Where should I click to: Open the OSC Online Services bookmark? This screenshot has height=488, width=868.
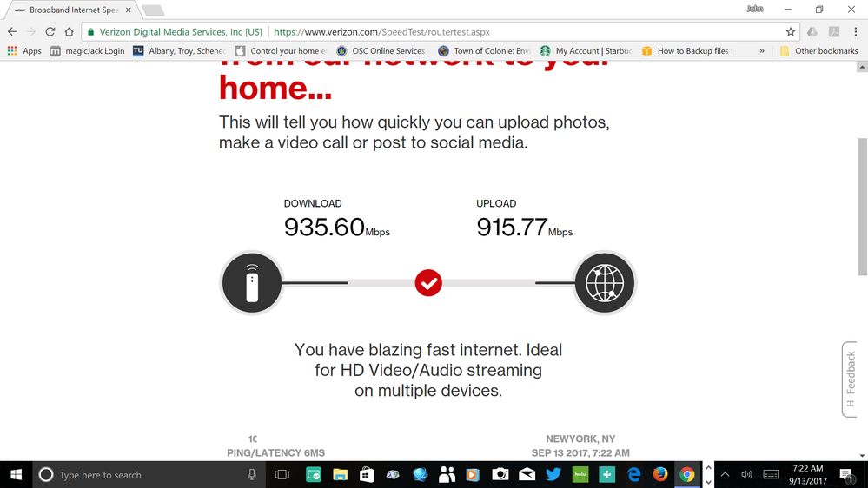(381, 51)
